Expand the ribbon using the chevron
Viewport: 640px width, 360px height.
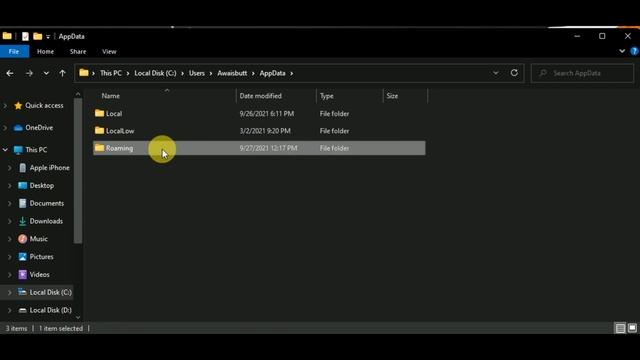point(622,51)
